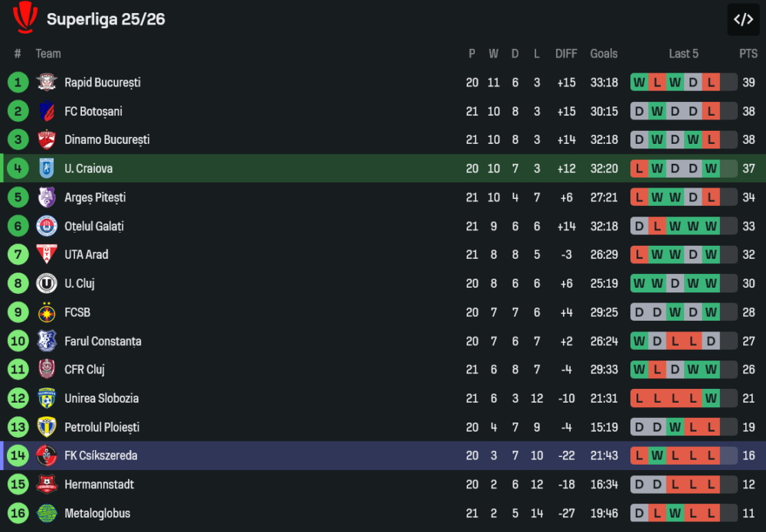Open the Argeș Pitești team link
Viewport: 766px width, 532px height.
click(95, 197)
